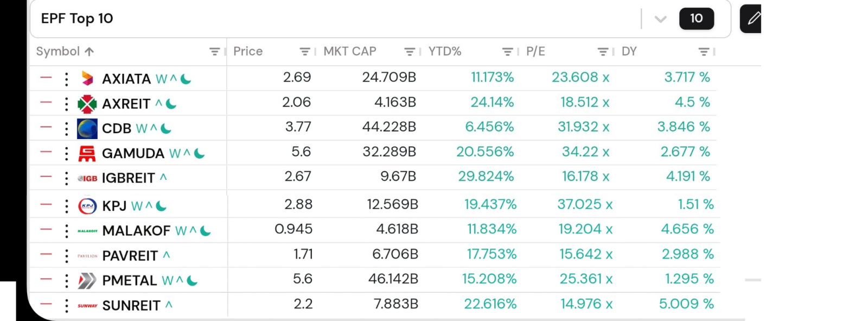Screen dimensions: 868x321
Task: Open filter icon for YTD% column
Action: click(508, 52)
